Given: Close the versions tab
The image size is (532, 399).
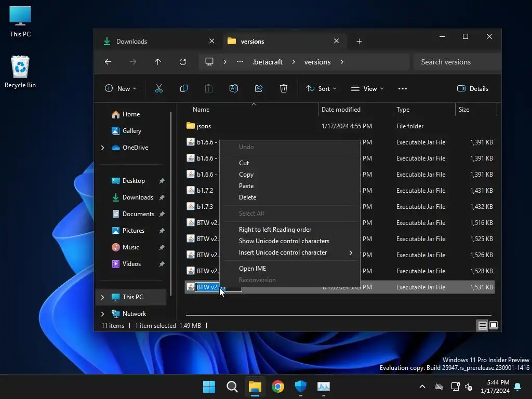Looking at the screenshot, I should pyautogui.click(x=336, y=41).
